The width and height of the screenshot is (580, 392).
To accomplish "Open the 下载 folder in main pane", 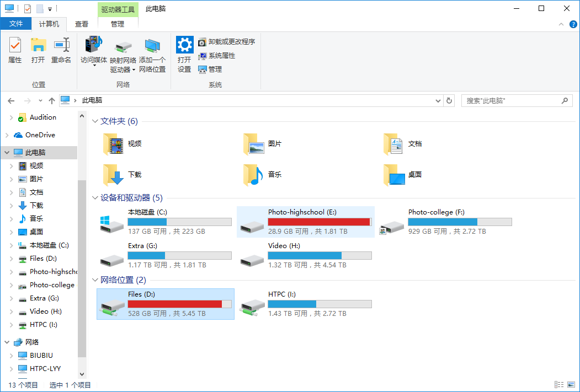I will coord(123,174).
